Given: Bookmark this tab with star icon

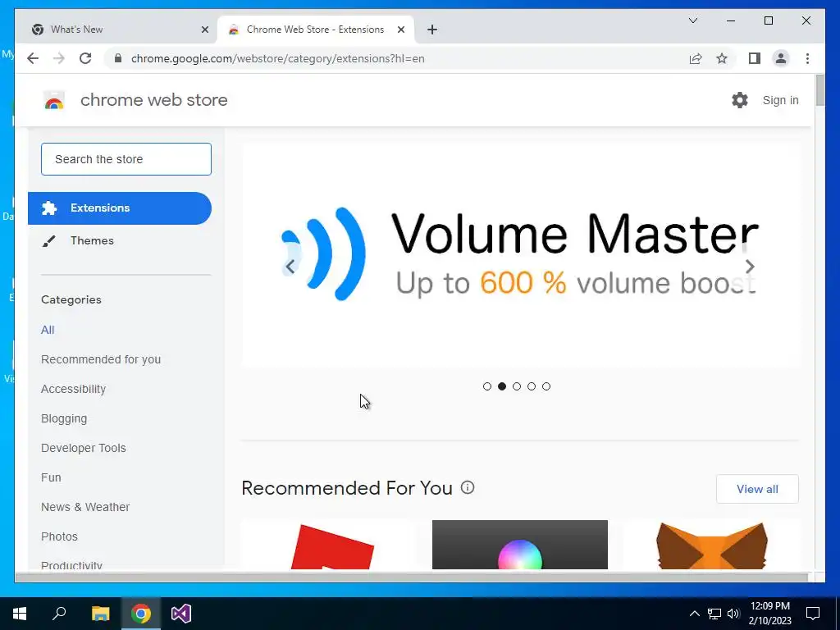Looking at the screenshot, I should (722, 58).
